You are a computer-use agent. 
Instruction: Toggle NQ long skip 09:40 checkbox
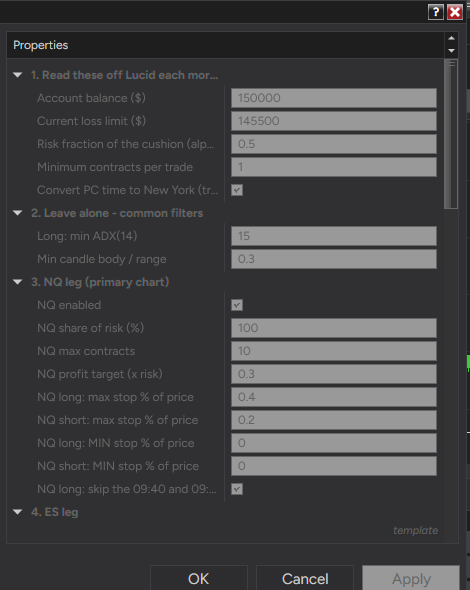(237, 489)
